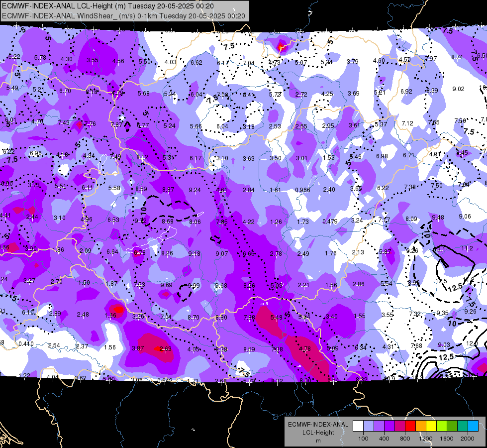The height and width of the screenshot is (448, 487).
Task: Click the sky blue legend swatch
Action: (x=474, y=426)
